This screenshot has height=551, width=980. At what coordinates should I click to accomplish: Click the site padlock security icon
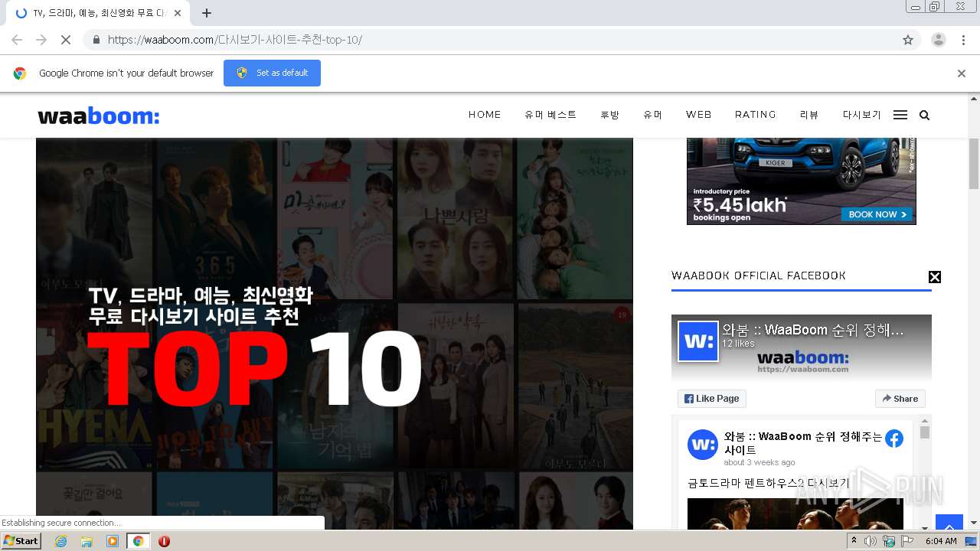(96, 40)
